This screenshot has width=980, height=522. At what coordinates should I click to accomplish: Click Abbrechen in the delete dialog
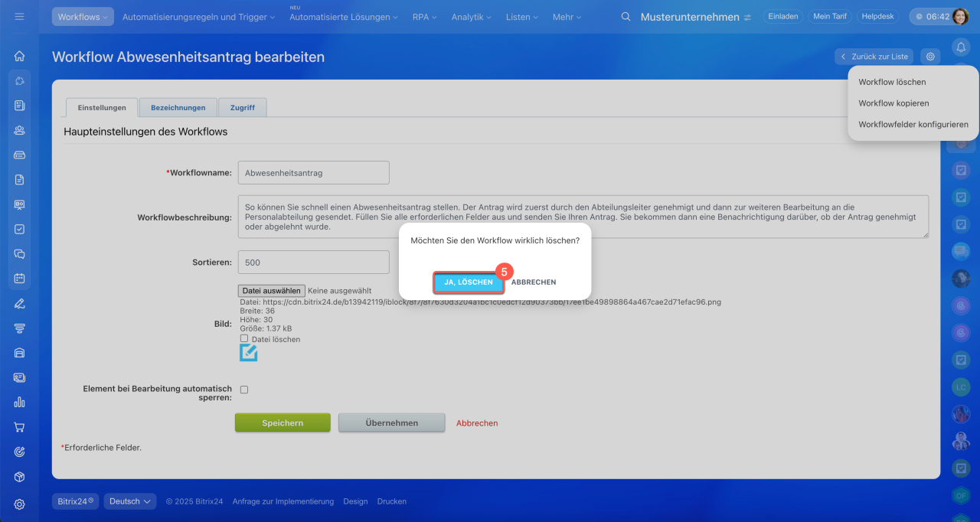point(534,282)
